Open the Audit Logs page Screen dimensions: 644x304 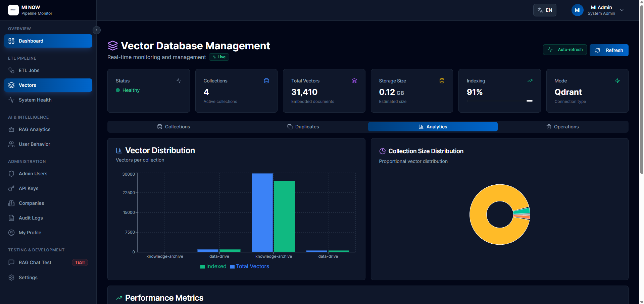31,218
